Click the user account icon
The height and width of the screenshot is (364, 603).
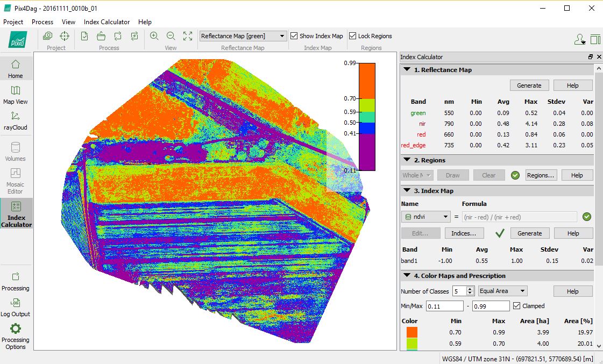(579, 39)
